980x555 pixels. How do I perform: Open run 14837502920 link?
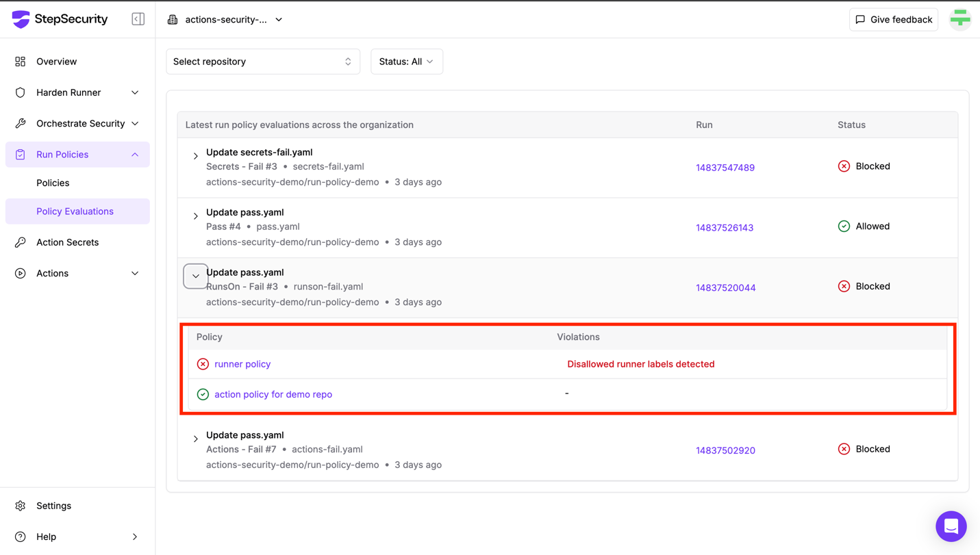click(725, 450)
